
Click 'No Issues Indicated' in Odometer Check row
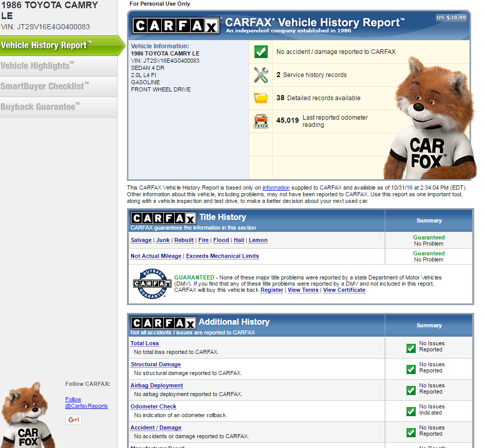click(432, 409)
